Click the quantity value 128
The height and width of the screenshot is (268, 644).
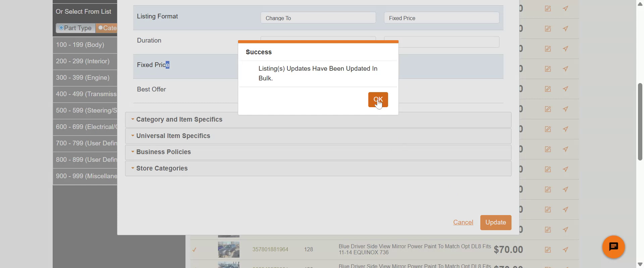tap(309, 250)
